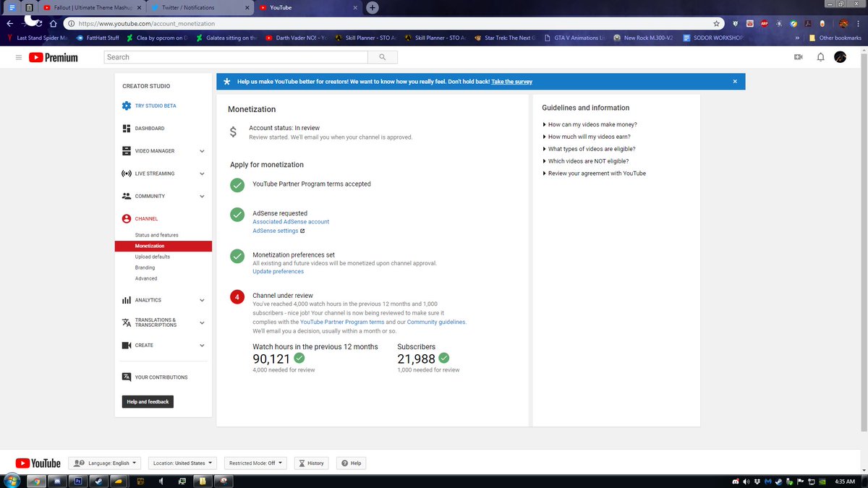Viewport: 868px width, 488px height.
Task: Expand Translations & Transcriptions section
Action: pos(202,322)
